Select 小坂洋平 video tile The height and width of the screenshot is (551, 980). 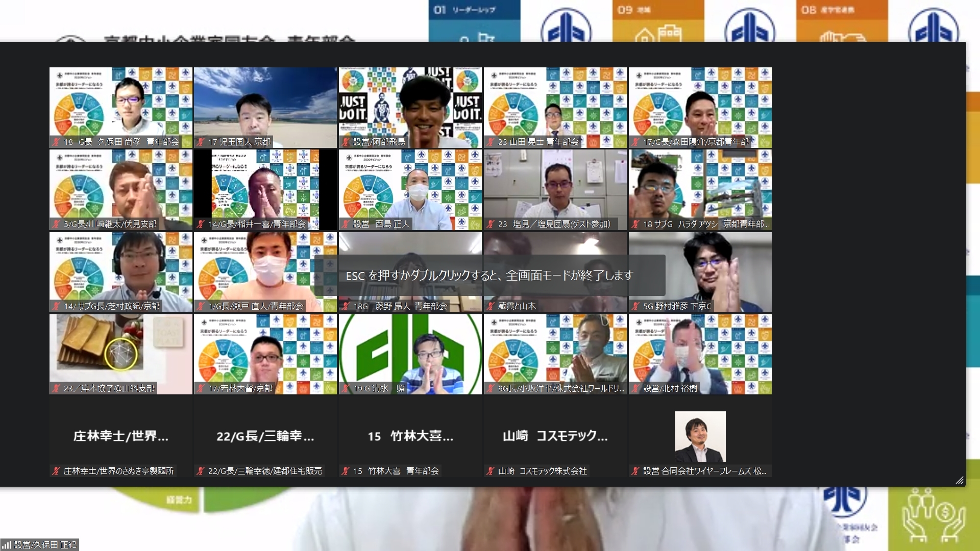pyautogui.click(x=555, y=354)
